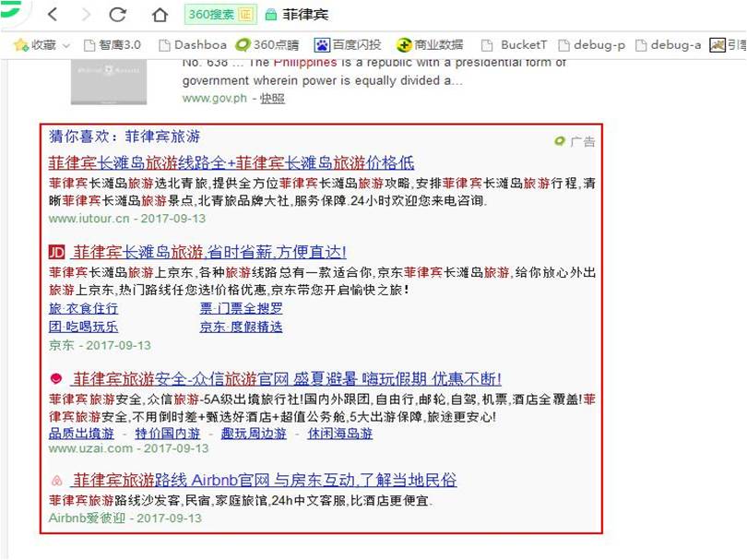Open the 旅·衣食住行 sublink
Screen dimensions: 747x560
click(83, 308)
